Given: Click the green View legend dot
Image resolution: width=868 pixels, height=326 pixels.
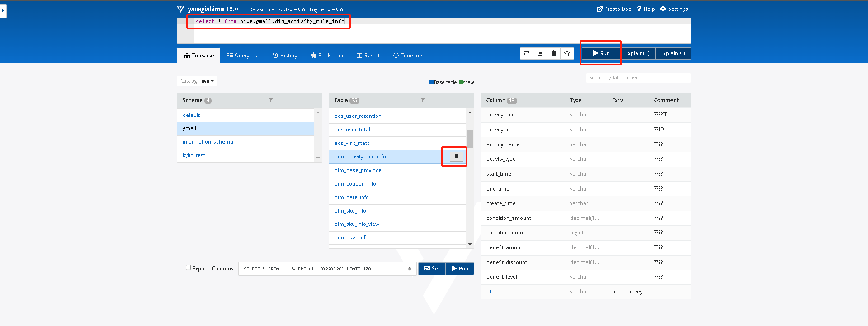Looking at the screenshot, I should [x=461, y=82].
